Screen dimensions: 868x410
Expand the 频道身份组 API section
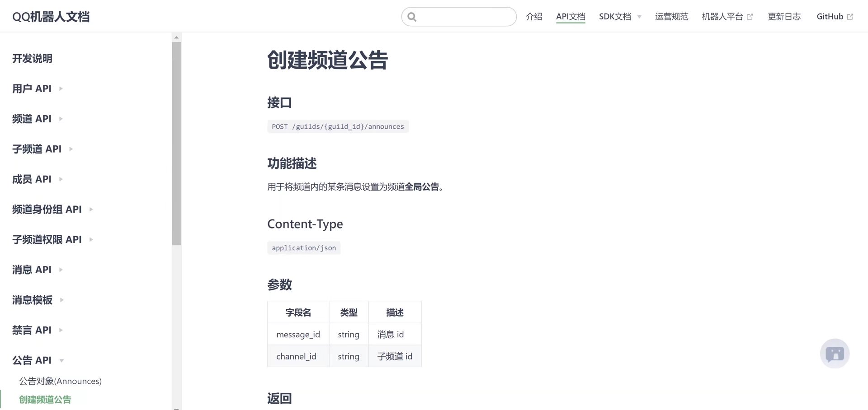point(90,209)
